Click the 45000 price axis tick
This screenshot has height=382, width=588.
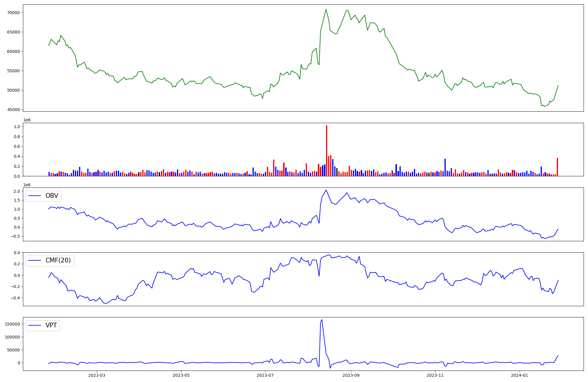[x=14, y=110]
